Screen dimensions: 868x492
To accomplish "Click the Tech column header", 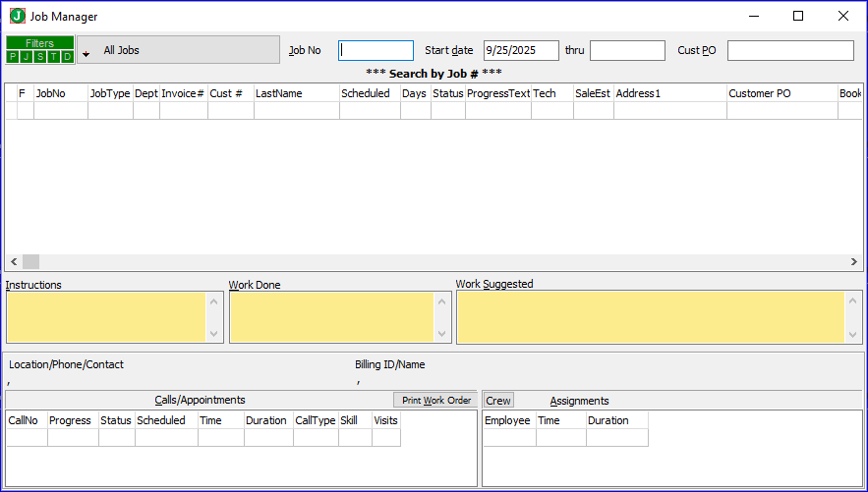I will 552,93.
